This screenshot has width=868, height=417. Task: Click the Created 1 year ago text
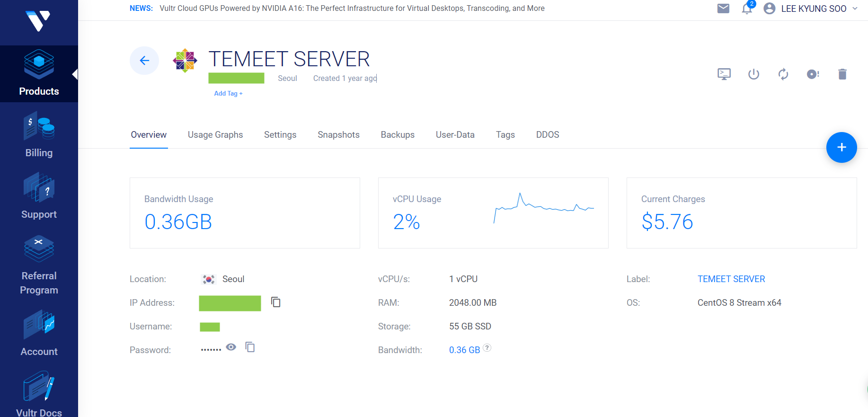tap(345, 79)
